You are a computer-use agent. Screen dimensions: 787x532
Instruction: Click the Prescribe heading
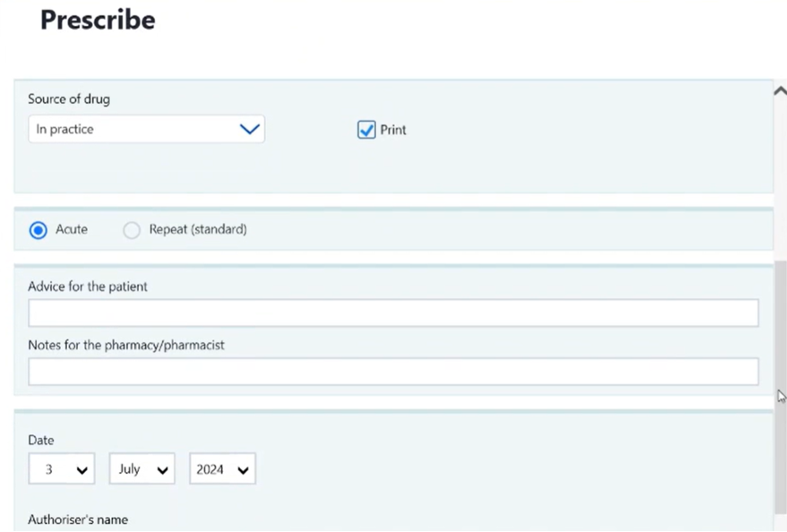pos(98,20)
